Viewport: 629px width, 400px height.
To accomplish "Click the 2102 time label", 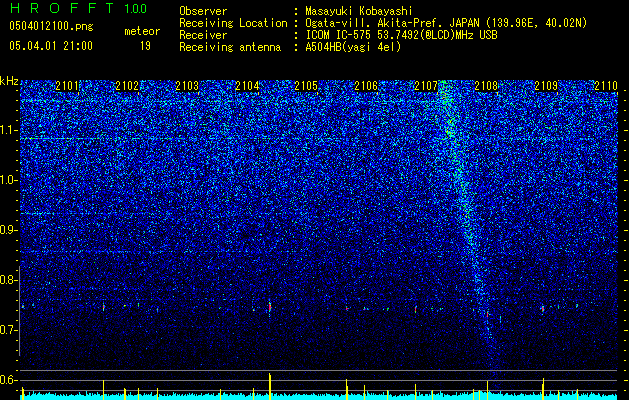I will (x=127, y=86).
